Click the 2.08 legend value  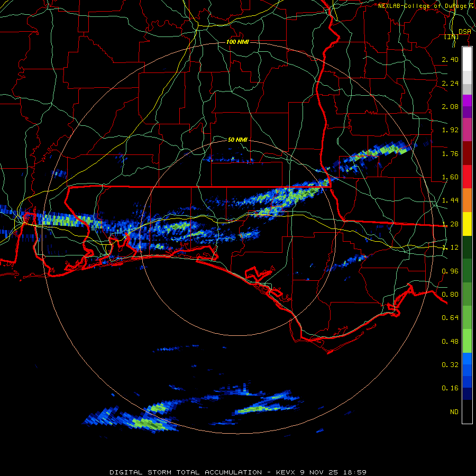coord(450,106)
